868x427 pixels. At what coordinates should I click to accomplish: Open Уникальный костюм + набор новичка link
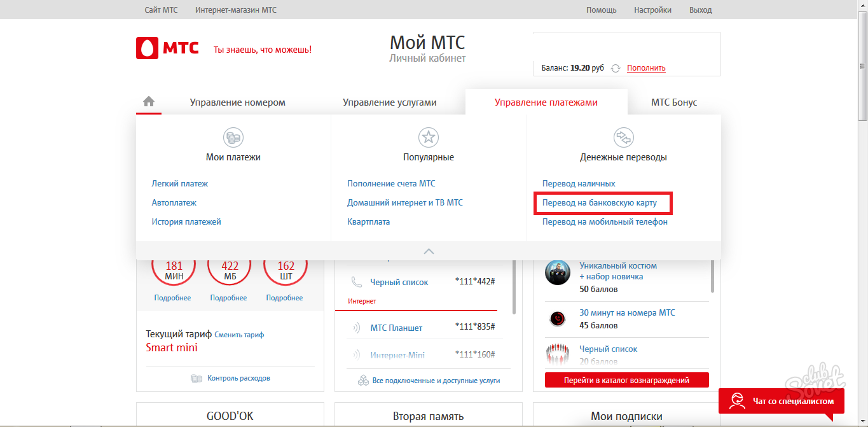[x=618, y=271]
